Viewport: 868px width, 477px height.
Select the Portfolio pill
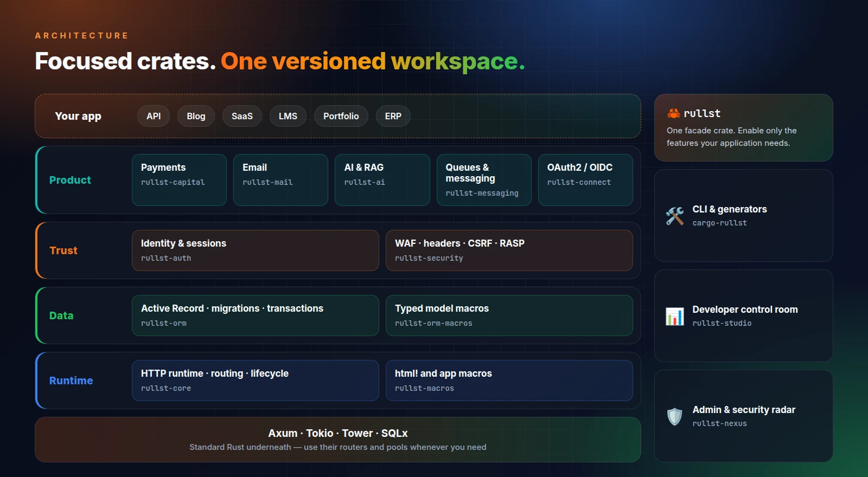341,116
